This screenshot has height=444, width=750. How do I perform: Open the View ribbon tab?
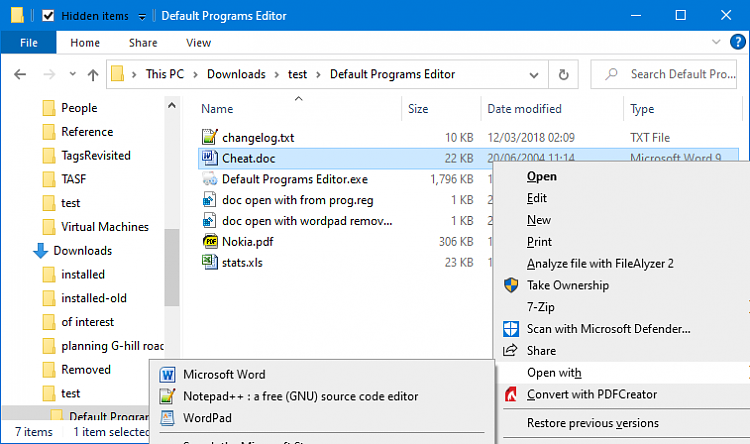198,43
